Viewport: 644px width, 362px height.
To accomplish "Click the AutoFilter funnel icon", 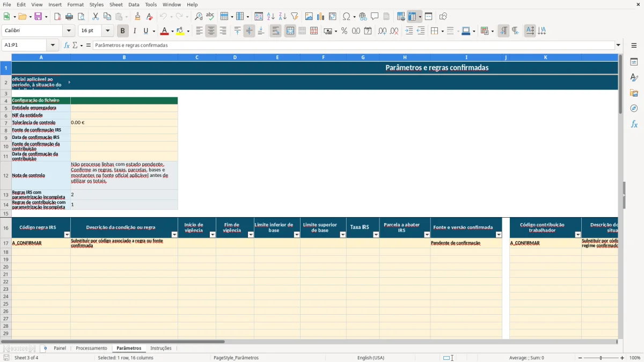I will (x=295, y=17).
